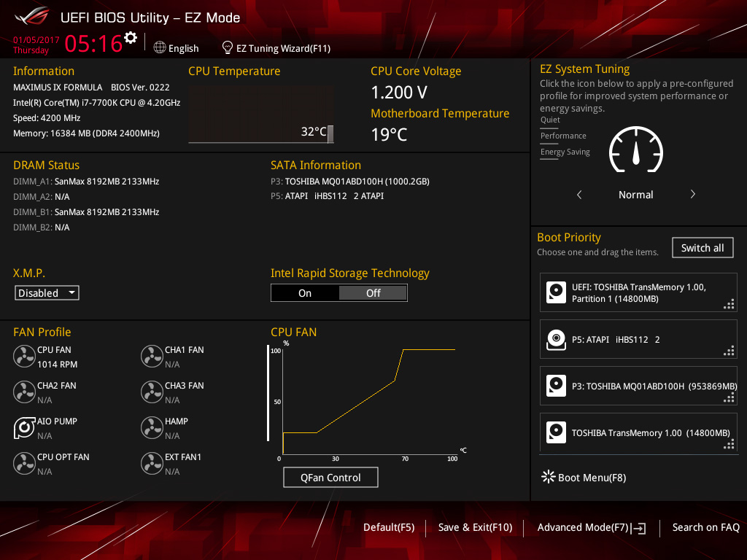Open the X.M.P. Disabled dropdown

pos(47,293)
